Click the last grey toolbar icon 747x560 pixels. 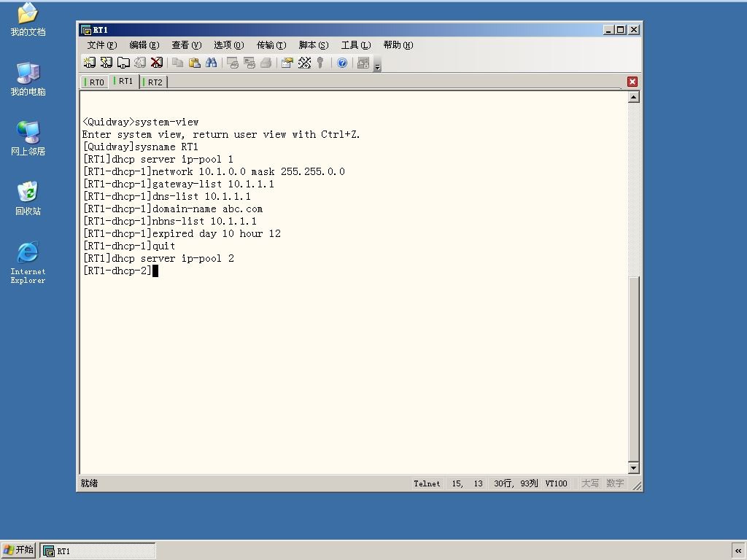363,63
